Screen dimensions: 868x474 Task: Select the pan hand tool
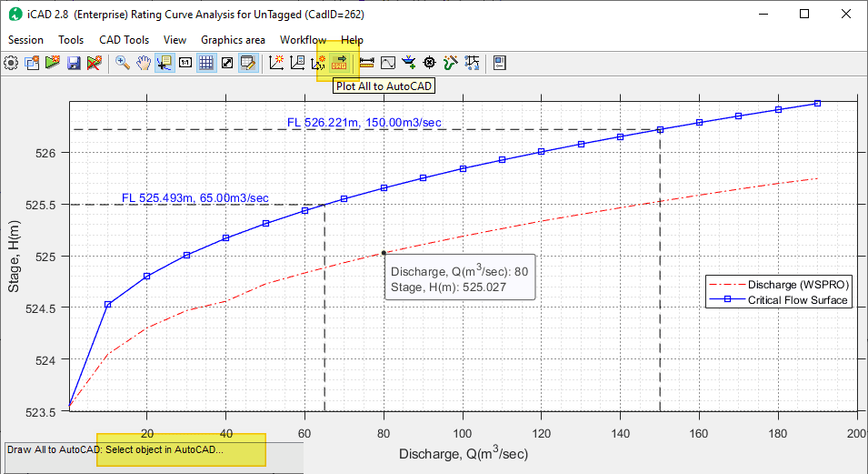(144, 63)
